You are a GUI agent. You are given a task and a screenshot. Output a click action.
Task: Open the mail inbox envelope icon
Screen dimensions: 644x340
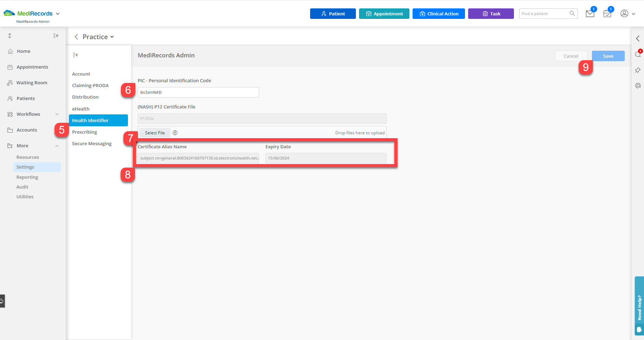point(590,14)
